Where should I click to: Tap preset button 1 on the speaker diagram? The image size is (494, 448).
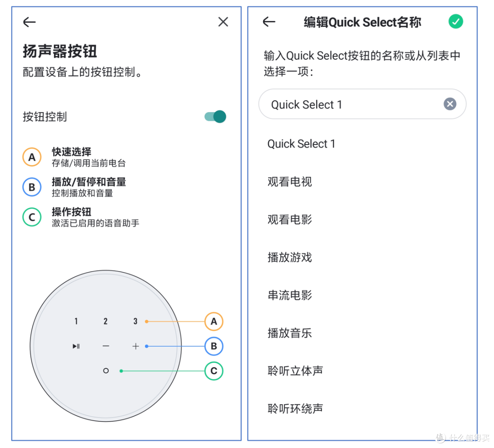pos(76,321)
